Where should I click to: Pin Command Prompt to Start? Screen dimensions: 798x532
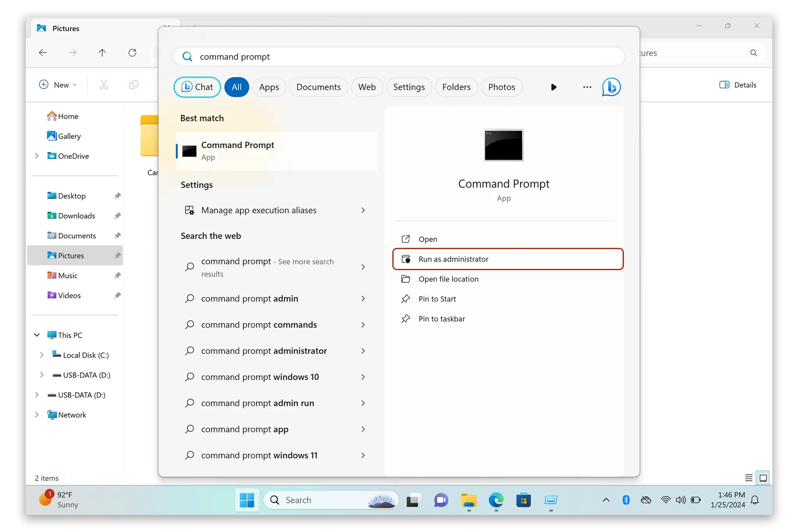437,299
